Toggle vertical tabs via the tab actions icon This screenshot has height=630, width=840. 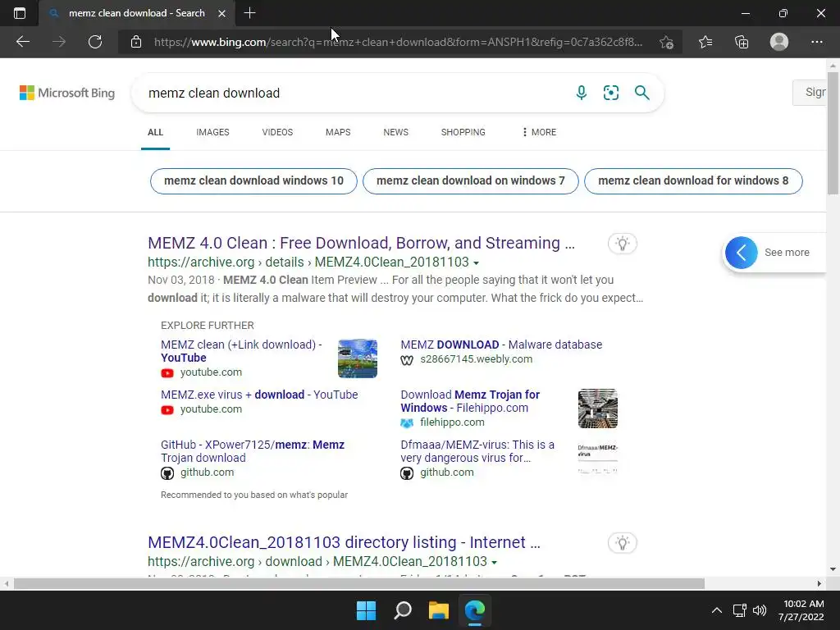(20, 13)
